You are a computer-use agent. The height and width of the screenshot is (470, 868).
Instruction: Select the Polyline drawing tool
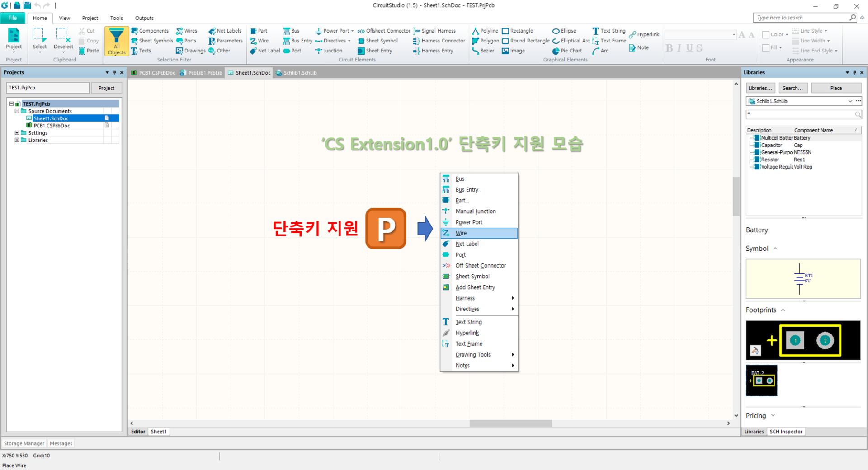(485, 31)
